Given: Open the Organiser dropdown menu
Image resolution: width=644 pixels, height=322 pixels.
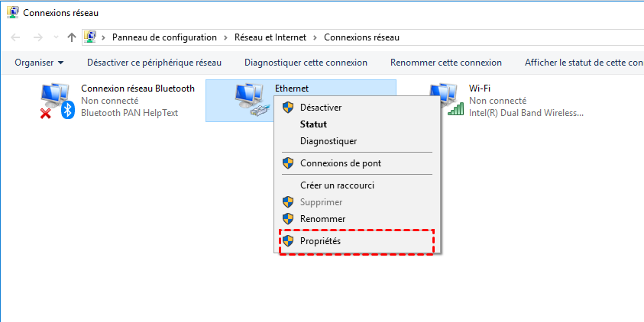Looking at the screenshot, I should click(39, 63).
